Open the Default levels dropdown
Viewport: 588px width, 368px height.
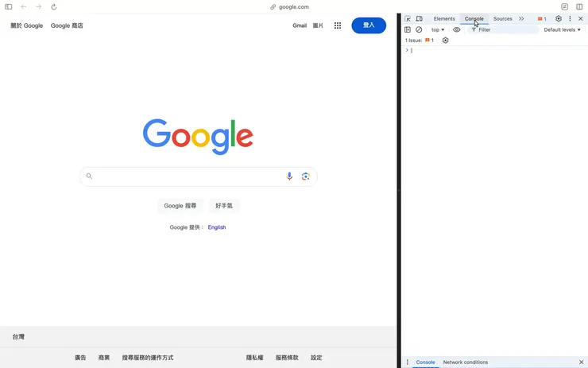[x=562, y=29]
